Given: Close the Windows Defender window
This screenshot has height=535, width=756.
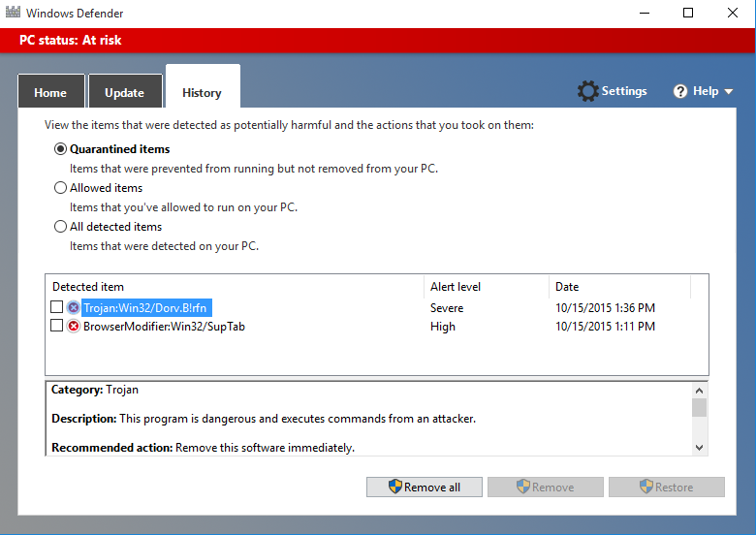Looking at the screenshot, I should (x=733, y=13).
